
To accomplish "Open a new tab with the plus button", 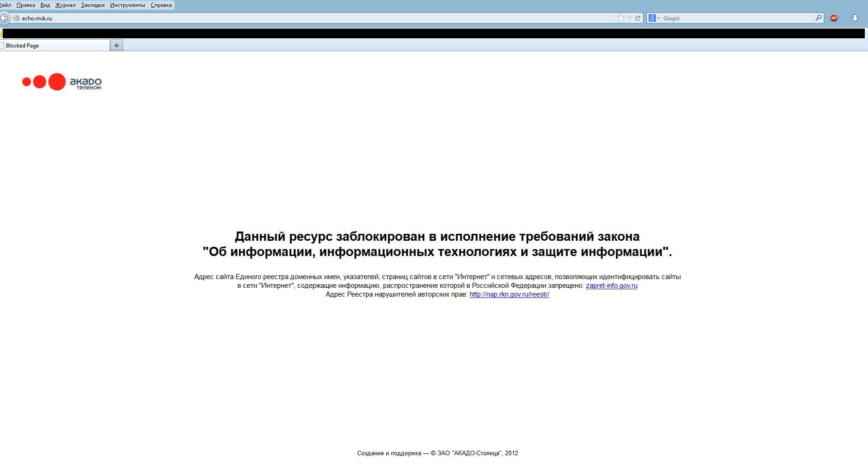I will 117,45.
